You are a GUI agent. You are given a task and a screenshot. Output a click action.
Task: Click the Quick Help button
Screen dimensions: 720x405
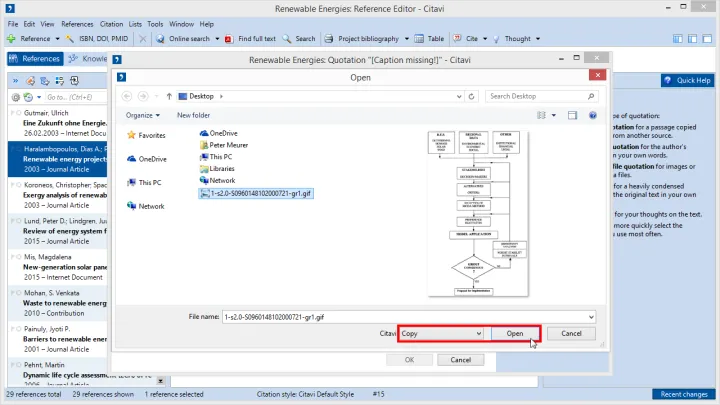coord(687,80)
